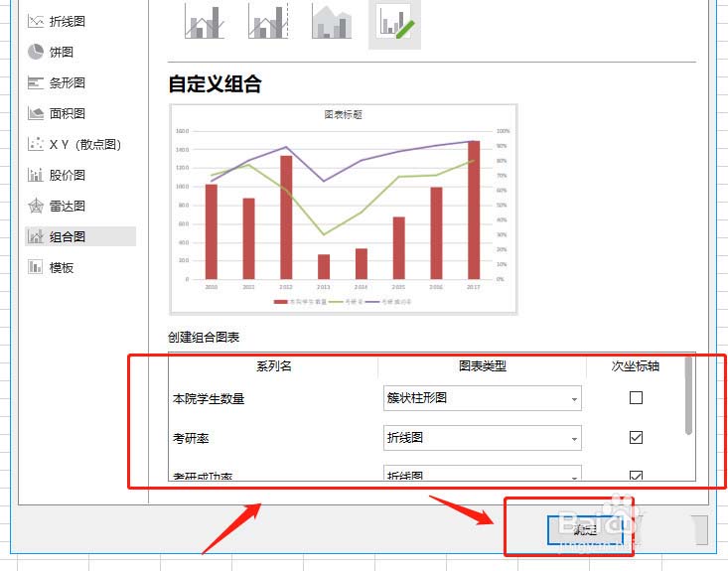
Task: Select the area chart icon in sidebar
Action: (x=36, y=113)
